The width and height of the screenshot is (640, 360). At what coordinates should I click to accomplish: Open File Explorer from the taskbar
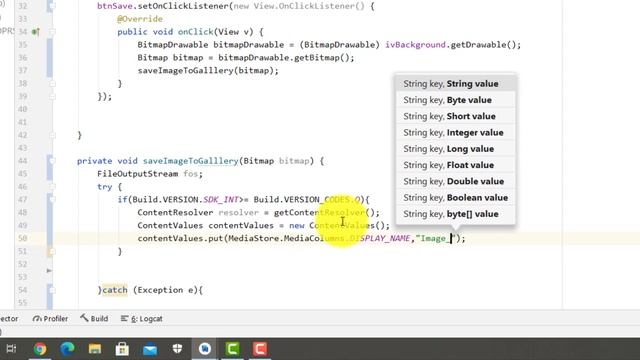point(95,349)
